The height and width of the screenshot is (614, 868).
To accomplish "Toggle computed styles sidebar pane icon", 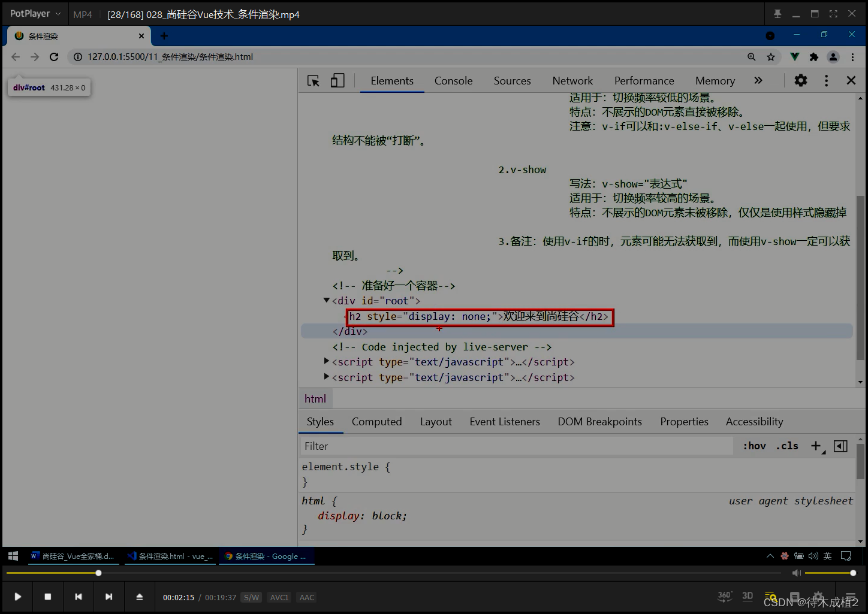I will pyautogui.click(x=840, y=446).
